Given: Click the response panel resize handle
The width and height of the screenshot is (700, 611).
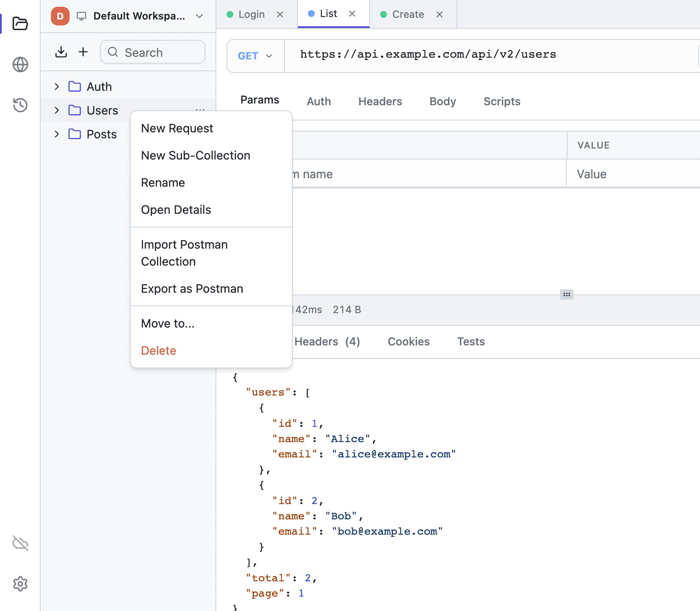Looking at the screenshot, I should pos(567,294).
